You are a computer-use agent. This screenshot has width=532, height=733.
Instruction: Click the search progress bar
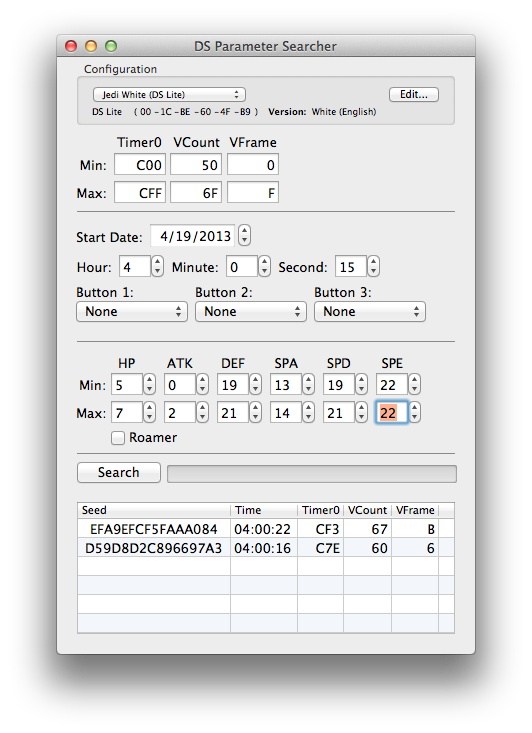click(312, 474)
